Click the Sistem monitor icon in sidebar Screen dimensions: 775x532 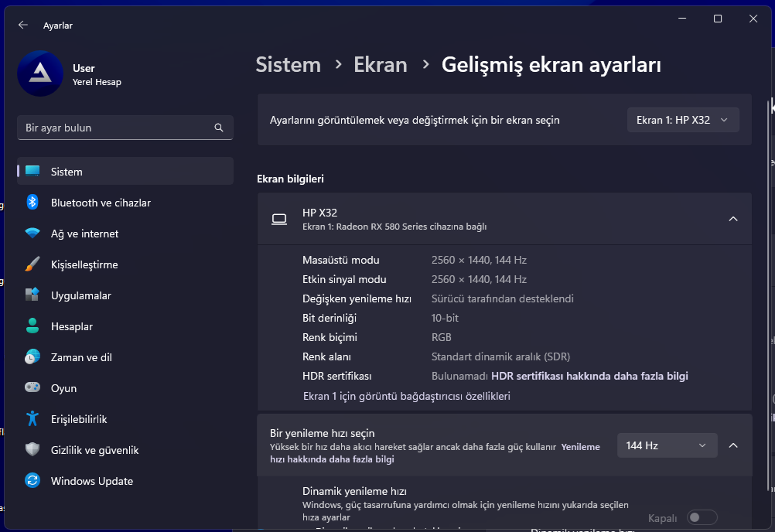(x=32, y=172)
